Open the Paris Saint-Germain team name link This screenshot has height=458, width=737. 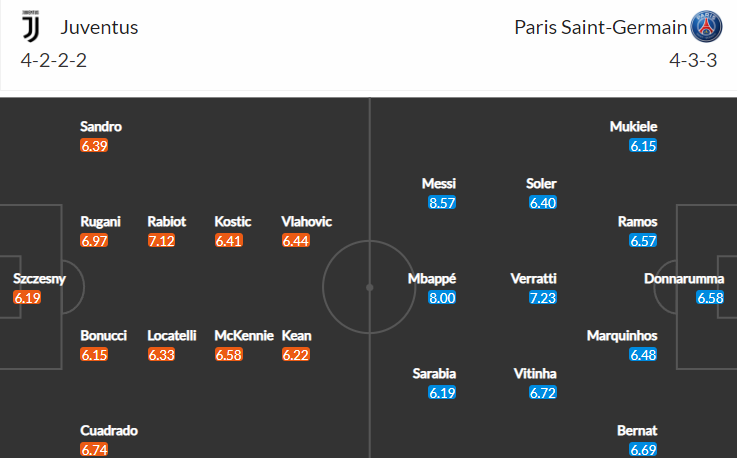(601, 27)
